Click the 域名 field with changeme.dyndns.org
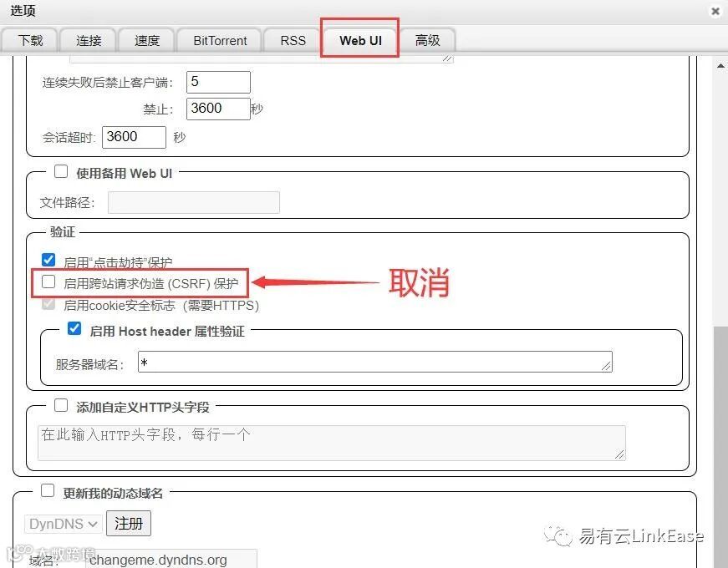Image resolution: width=728 pixels, height=568 pixels. [x=171, y=559]
